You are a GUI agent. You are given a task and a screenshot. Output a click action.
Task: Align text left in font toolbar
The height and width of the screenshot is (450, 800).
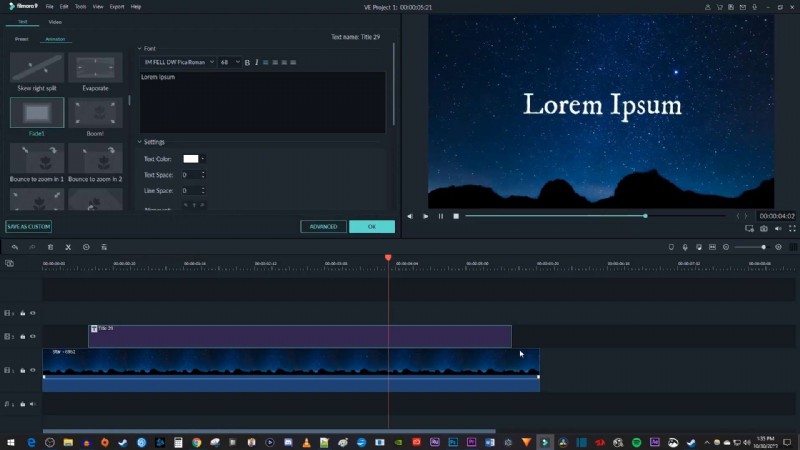point(266,62)
